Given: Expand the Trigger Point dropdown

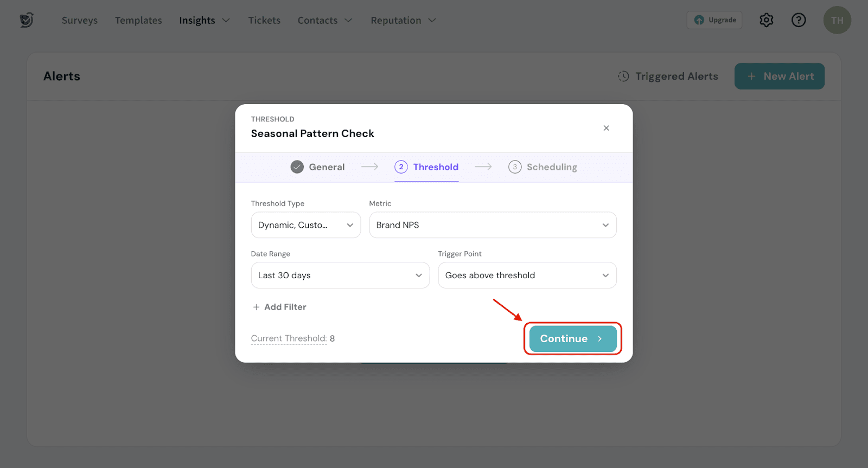Looking at the screenshot, I should pyautogui.click(x=526, y=275).
